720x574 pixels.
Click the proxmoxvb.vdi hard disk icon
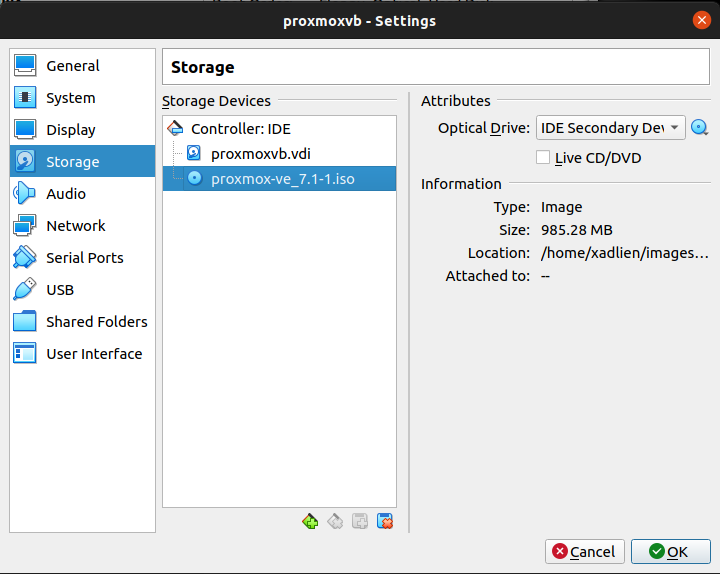point(194,154)
